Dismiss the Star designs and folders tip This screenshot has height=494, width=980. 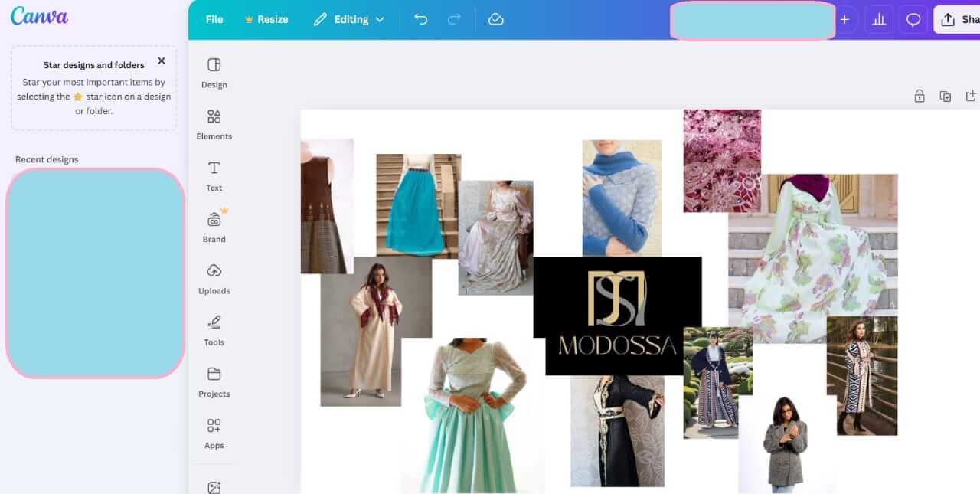161,61
